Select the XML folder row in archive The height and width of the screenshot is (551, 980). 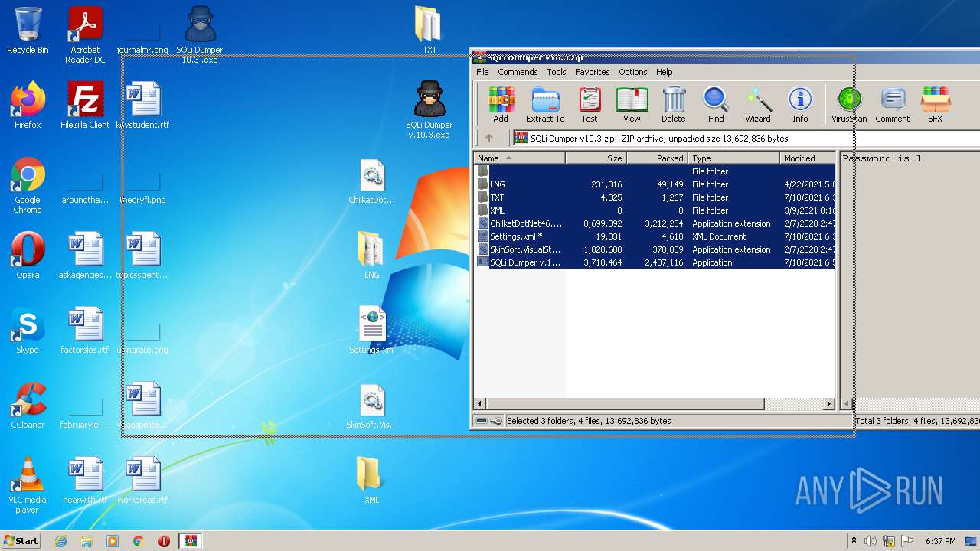[x=655, y=210]
